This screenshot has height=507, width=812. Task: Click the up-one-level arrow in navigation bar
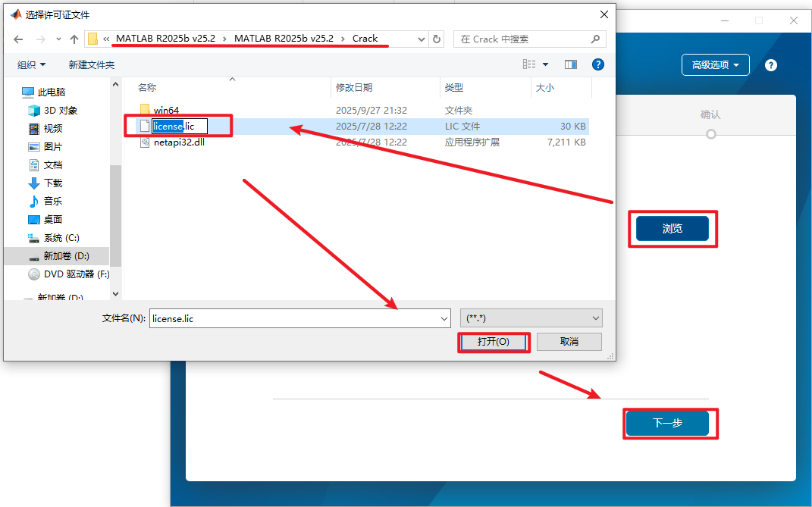[x=74, y=39]
